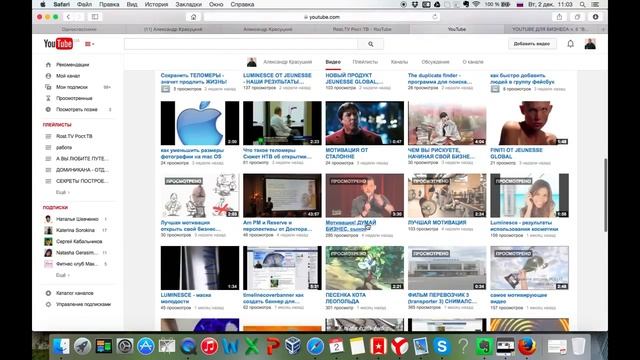Open Finder from the Dock
This screenshot has width=640, height=360.
[61, 346]
